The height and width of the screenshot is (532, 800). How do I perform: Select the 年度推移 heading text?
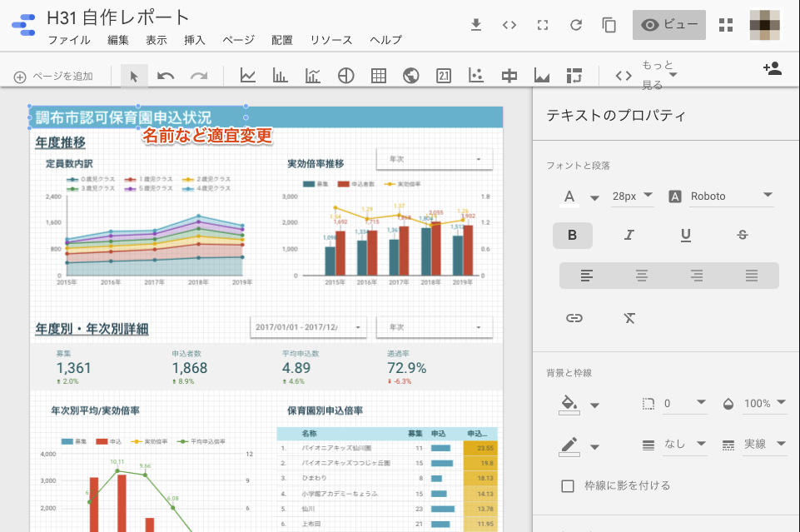tap(60, 142)
